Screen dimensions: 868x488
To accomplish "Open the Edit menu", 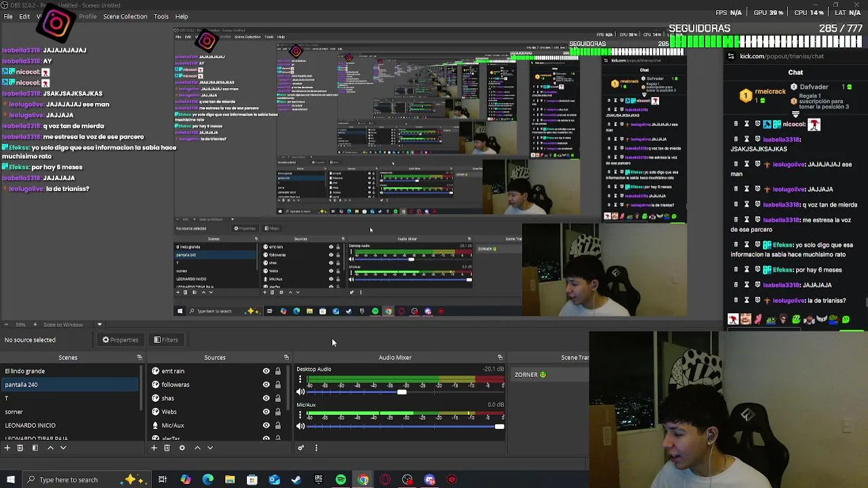I will pyautogui.click(x=24, y=16).
